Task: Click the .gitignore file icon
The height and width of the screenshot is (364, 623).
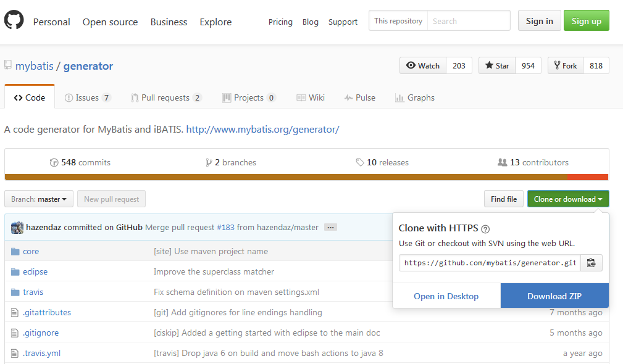Action: pyautogui.click(x=15, y=333)
